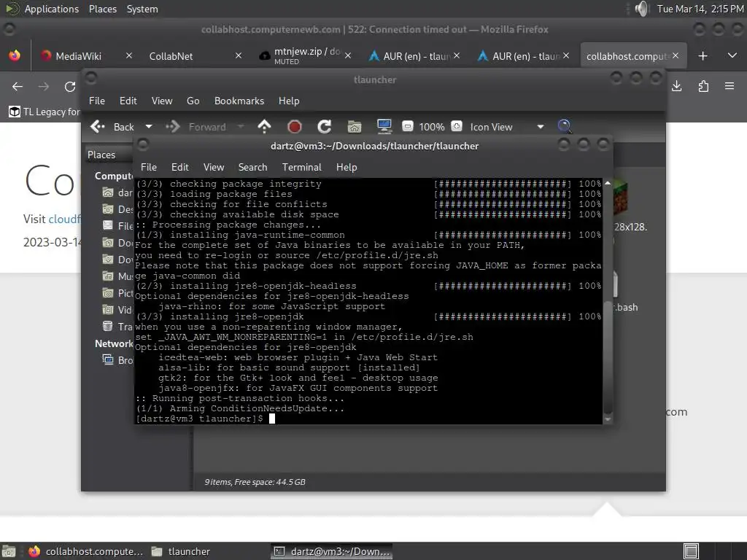Click the red Stop loading icon
Image resolution: width=747 pixels, height=560 pixels.
coord(295,127)
